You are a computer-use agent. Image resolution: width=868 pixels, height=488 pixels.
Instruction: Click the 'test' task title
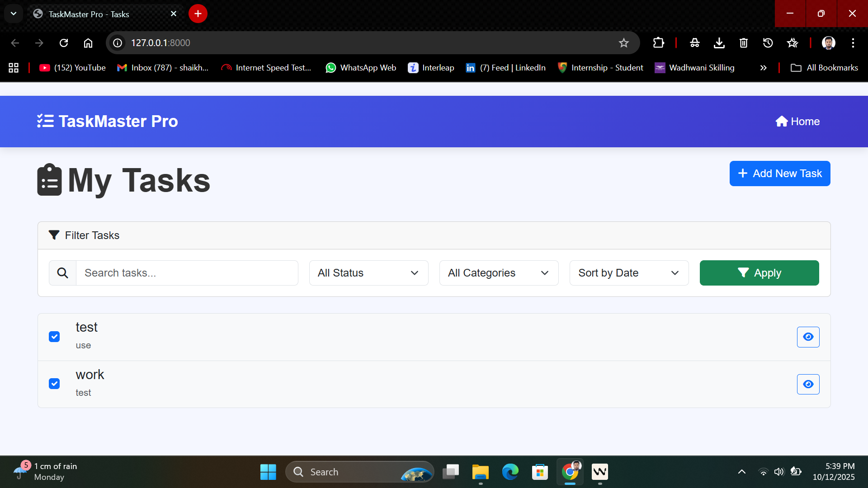86,327
